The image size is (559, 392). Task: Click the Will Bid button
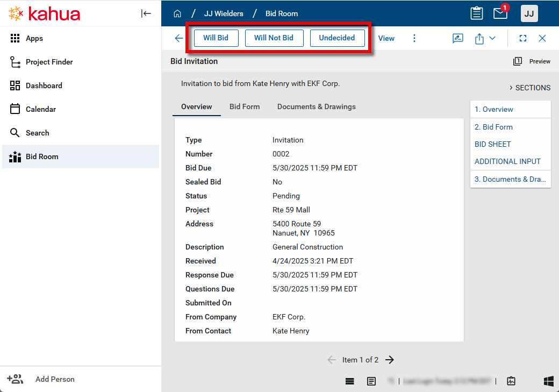pos(216,38)
